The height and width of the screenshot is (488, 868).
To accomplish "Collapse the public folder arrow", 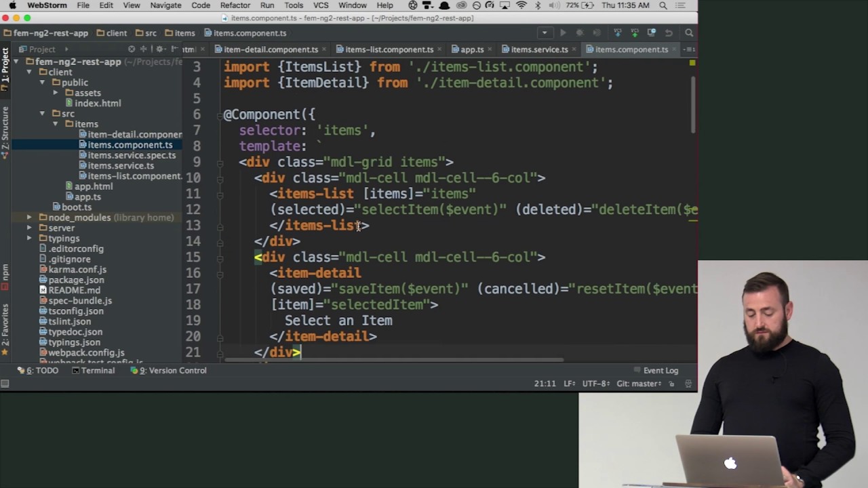I will tap(42, 83).
